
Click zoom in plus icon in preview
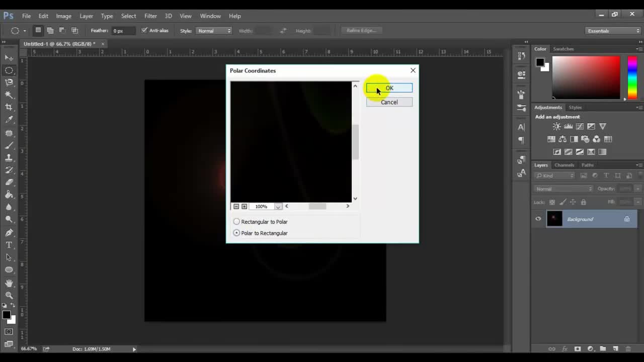point(244,207)
